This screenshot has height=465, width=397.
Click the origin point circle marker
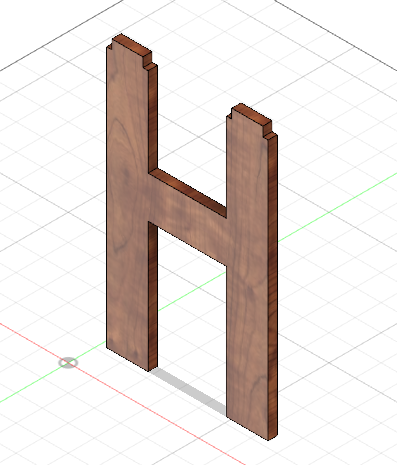[68, 363]
